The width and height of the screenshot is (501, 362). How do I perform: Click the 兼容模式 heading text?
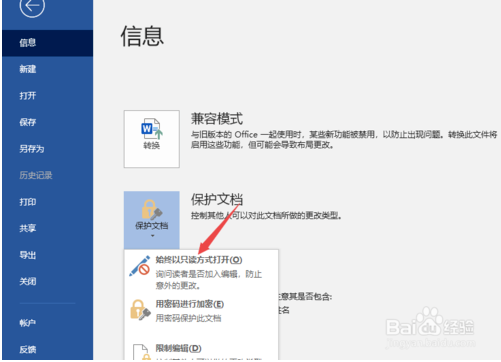coord(217,119)
